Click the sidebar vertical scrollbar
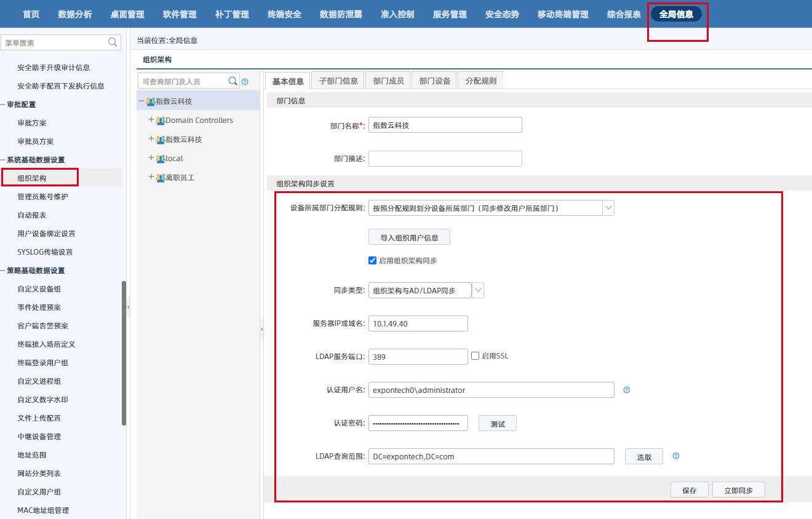This screenshot has height=519, width=812. (124, 354)
